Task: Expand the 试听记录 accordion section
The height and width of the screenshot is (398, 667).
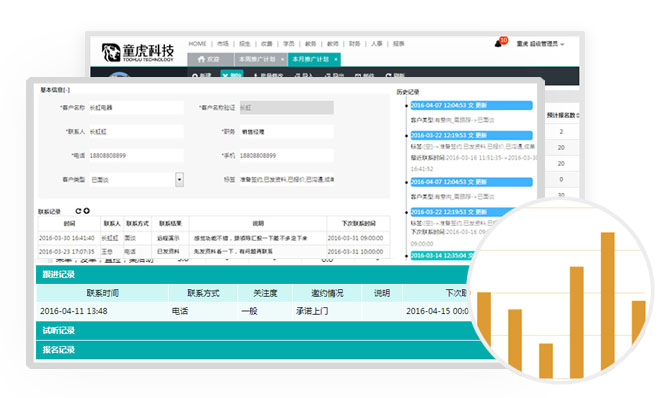Action: coord(255,330)
